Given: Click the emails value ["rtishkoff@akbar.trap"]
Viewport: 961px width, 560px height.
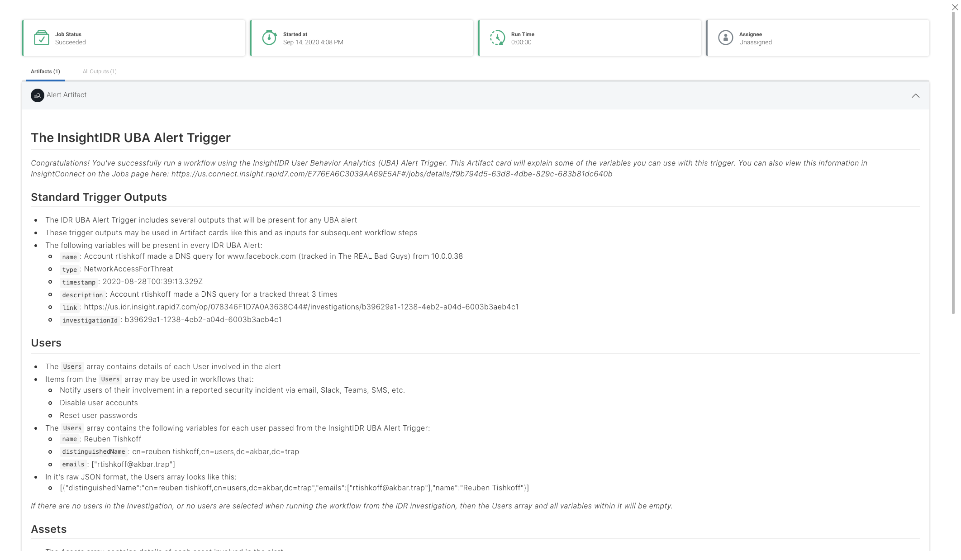Looking at the screenshot, I should tap(133, 464).
